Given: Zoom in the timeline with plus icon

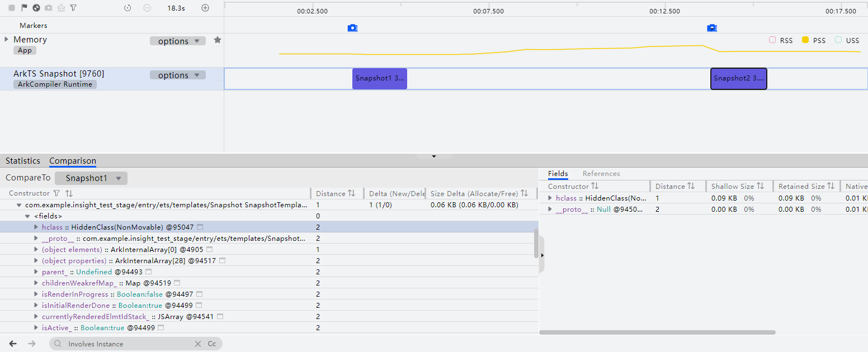Looking at the screenshot, I should point(205,8).
